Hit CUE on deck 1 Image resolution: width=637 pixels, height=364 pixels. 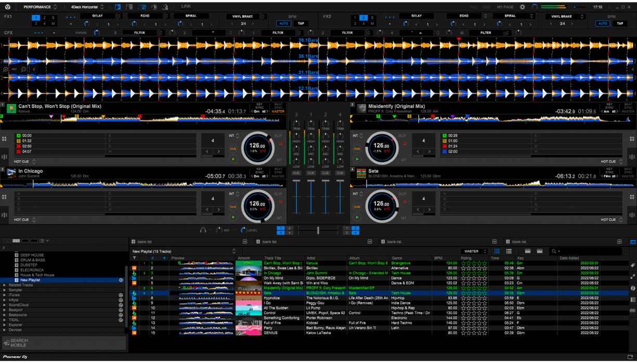(233, 148)
